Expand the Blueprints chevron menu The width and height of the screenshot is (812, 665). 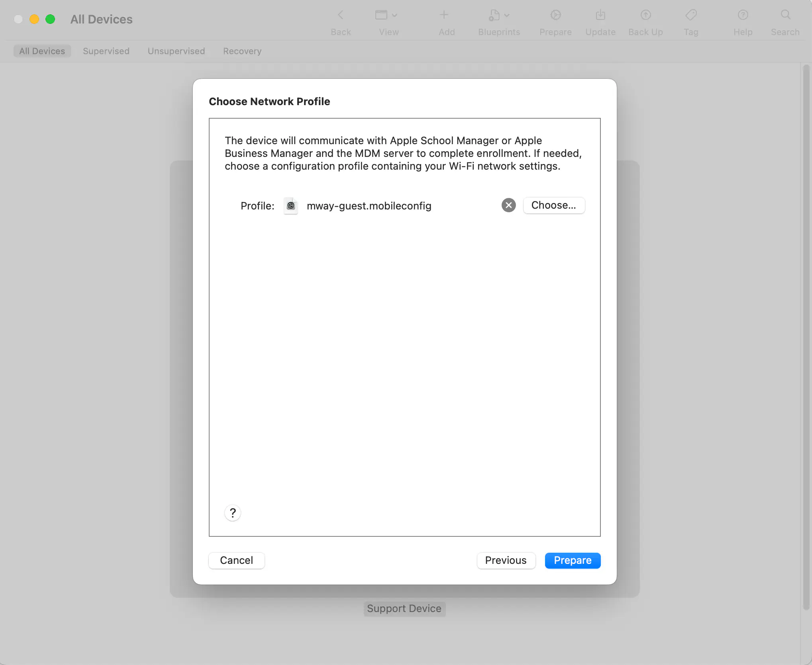pos(506,15)
